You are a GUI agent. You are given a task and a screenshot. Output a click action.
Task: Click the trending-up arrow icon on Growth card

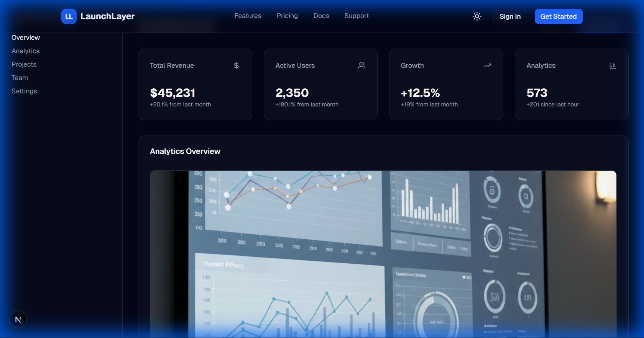point(488,65)
